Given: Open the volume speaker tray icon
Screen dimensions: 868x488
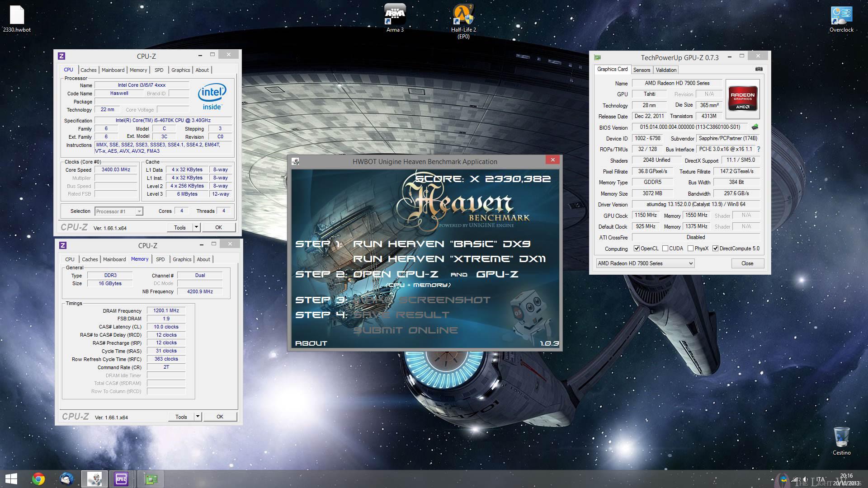Looking at the screenshot, I should point(805,479).
